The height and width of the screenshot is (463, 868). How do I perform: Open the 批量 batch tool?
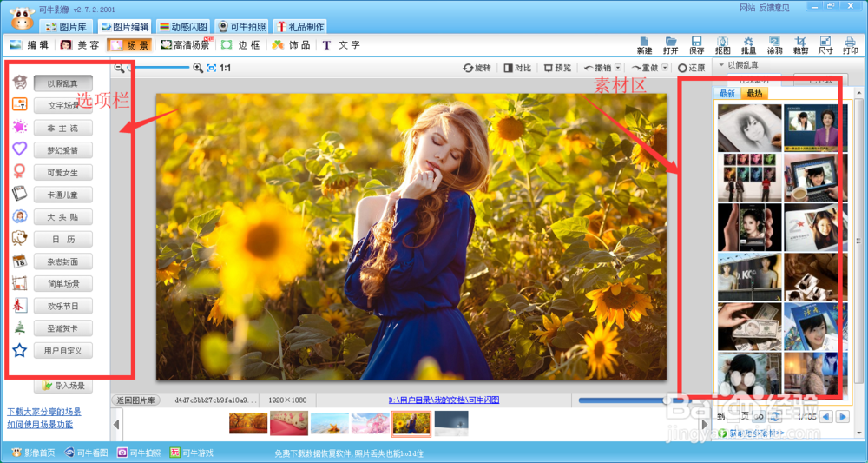coord(748,45)
